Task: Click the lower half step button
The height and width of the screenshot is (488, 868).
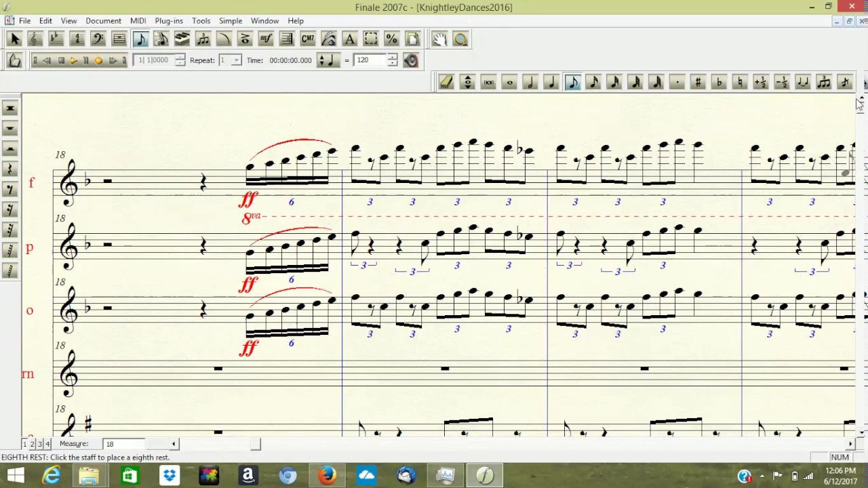Action: click(782, 82)
